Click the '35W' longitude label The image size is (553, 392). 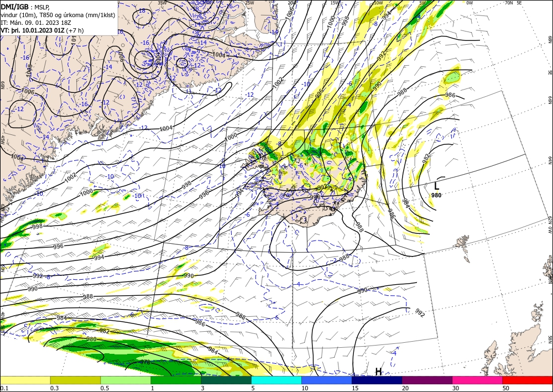click(162, 3)
